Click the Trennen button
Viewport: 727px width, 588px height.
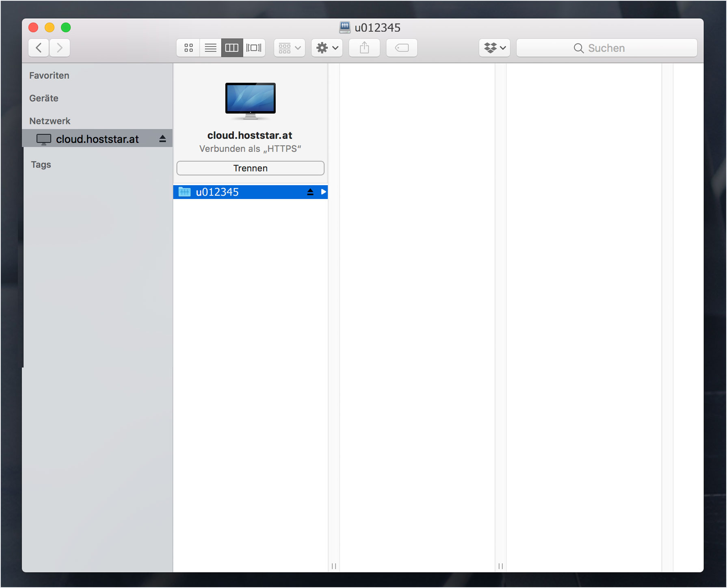point(250,168)
